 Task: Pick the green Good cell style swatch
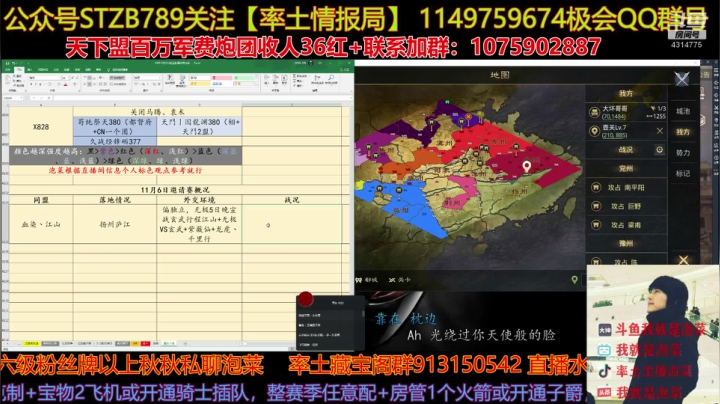(244, 78)
